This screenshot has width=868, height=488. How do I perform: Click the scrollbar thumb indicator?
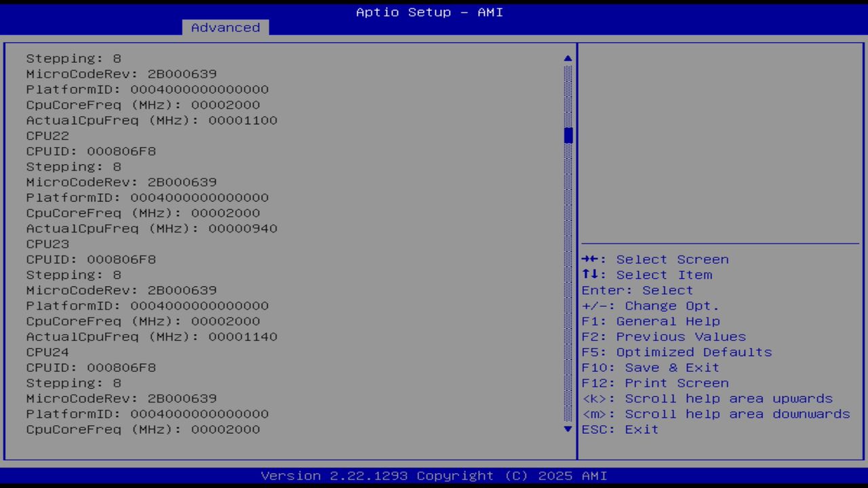coord(568,136)
